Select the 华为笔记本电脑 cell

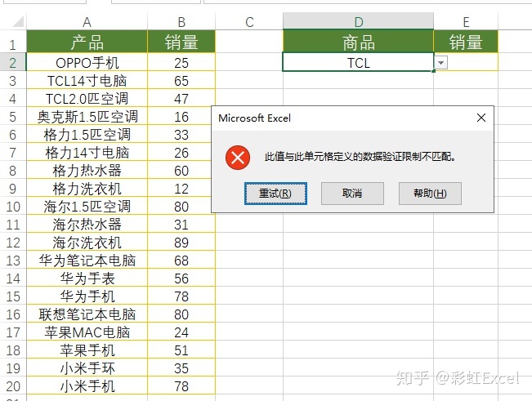tap(87, 261)
